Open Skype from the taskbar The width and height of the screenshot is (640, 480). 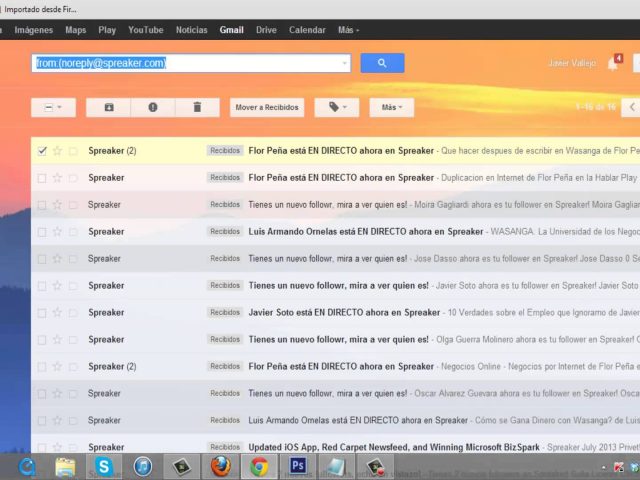pyautogui.click(x=104, y=466)
